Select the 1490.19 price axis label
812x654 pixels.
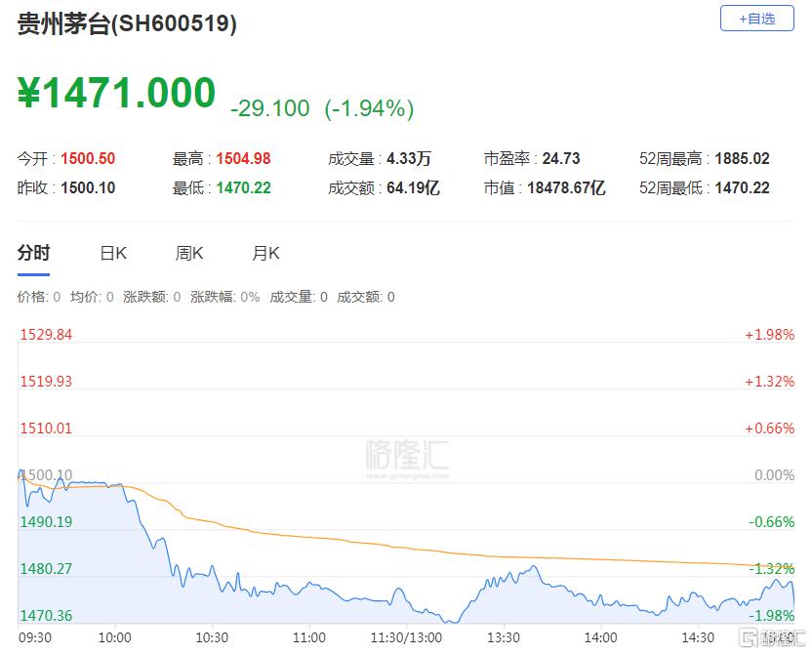tap(46, 522)
